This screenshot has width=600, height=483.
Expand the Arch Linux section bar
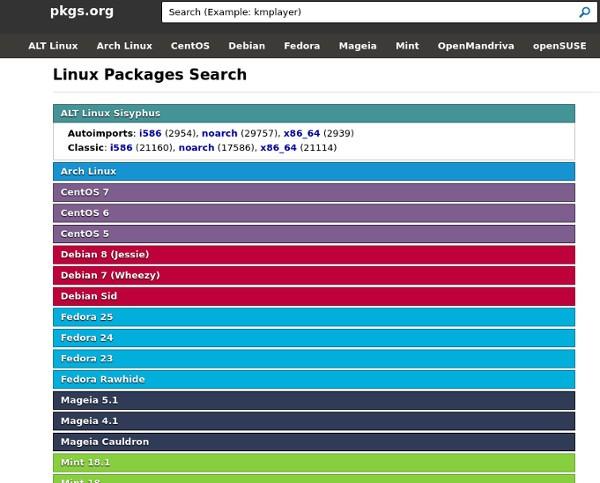[x=314, y=171]
